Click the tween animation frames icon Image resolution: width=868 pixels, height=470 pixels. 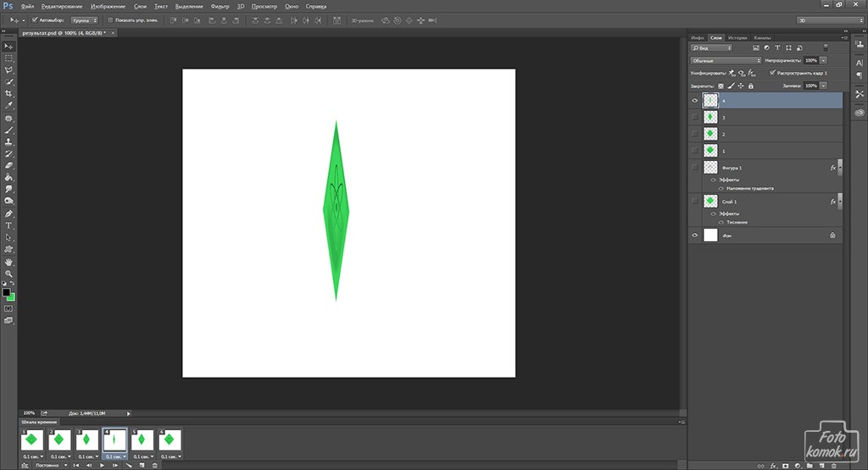tap(129, 466)
